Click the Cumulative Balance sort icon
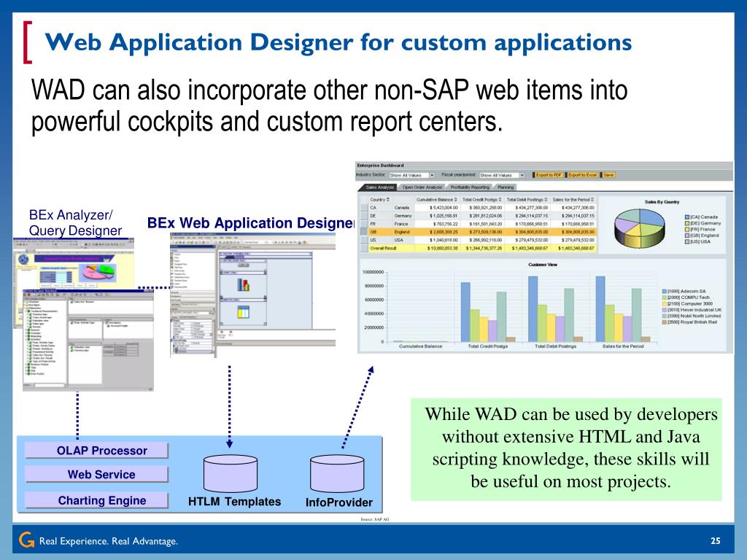 coord(456,200)
